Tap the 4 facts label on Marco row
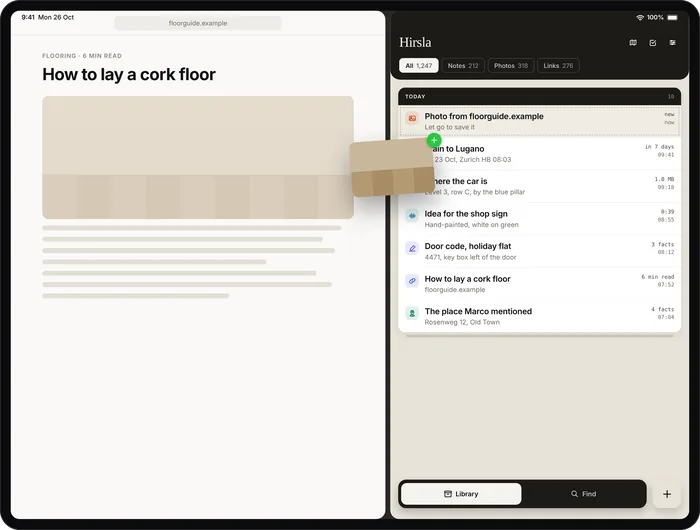This screenshot has height=530, width=700. coord(662,309)
